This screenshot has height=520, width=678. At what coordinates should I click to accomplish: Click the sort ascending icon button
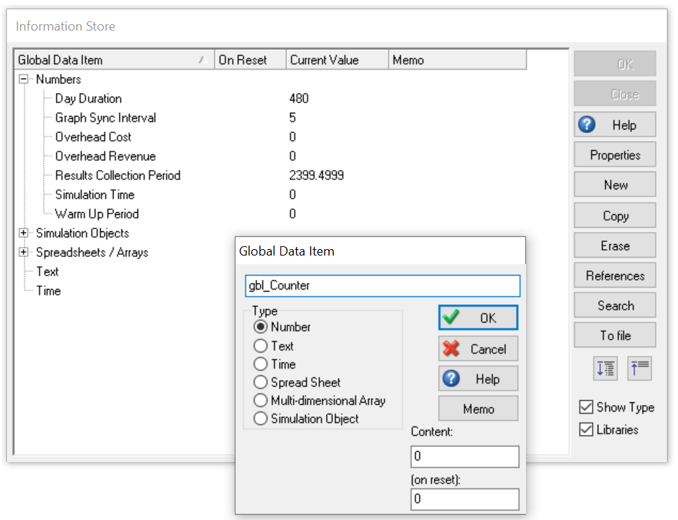tap(639, 368)
